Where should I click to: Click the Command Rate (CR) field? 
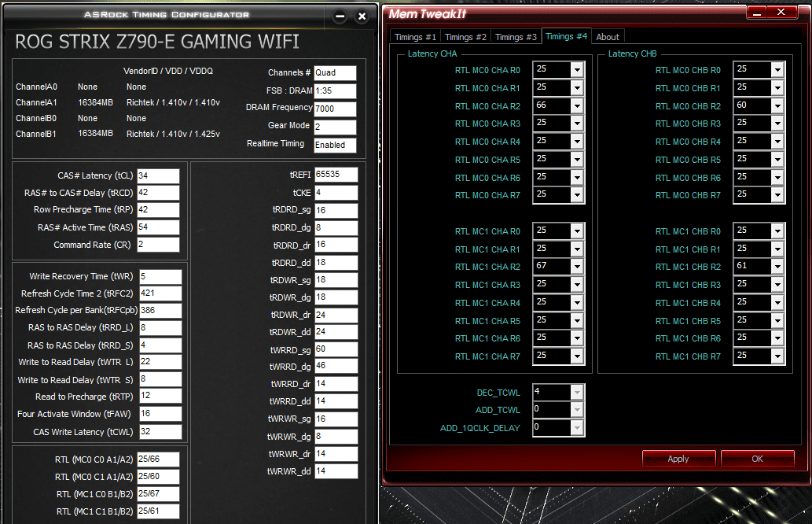point(158,244)
